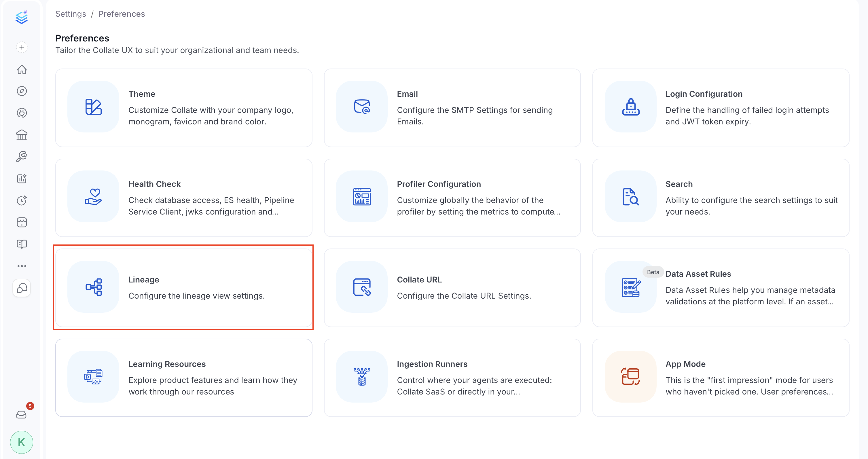
Task: Open the bank building icon in sidebar
Action: pyautogui.click(x=22, y=135)
